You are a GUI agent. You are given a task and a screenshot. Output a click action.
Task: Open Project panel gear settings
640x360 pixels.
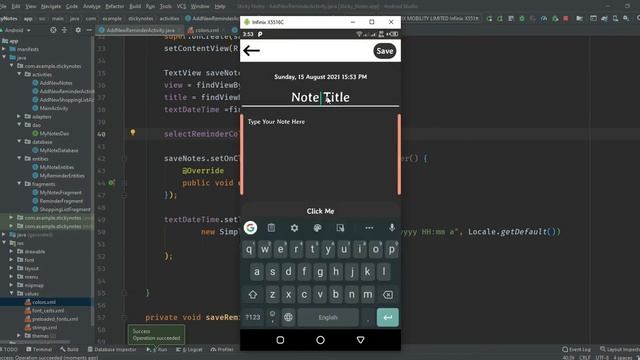[x=78, y=30]
